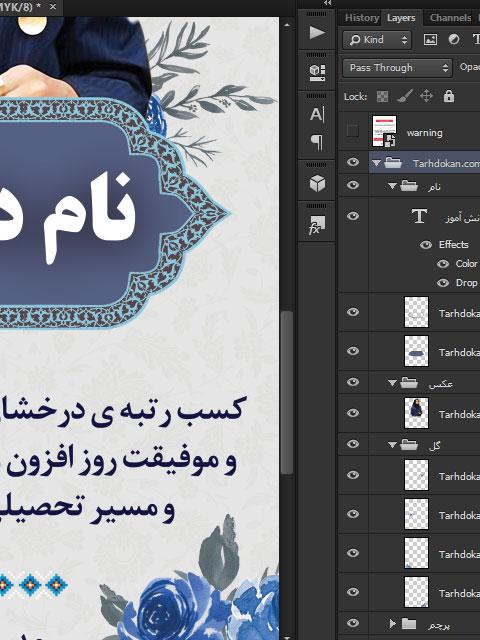Hide the عکس group
The width and height of the screenshot is (480, 640).
pos(353,382)
